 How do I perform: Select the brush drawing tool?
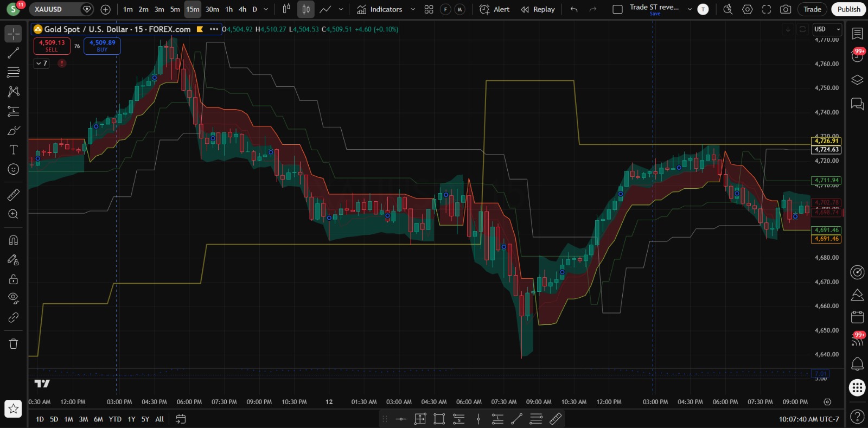(x=14, y=131)
